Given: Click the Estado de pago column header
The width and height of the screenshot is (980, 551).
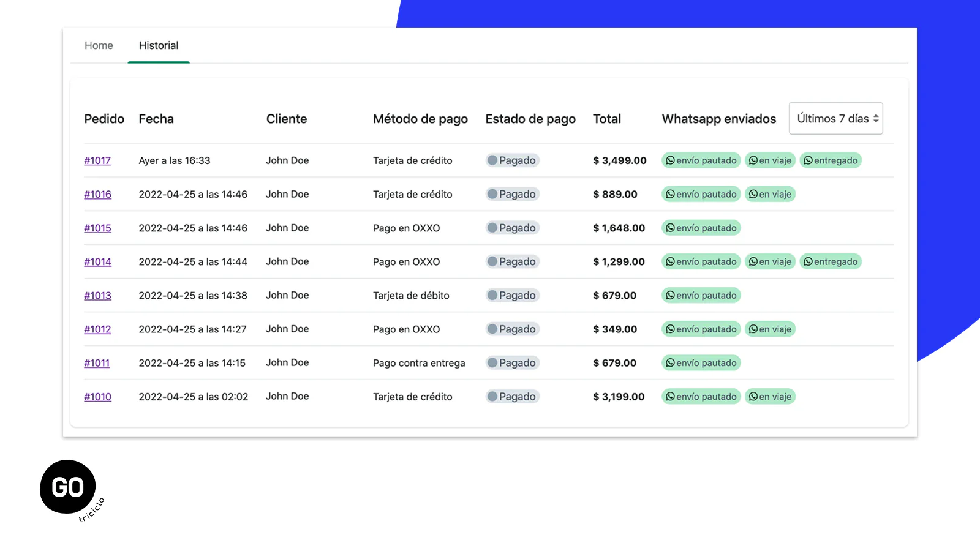Looking at the screenshot, I should [530, 119].
